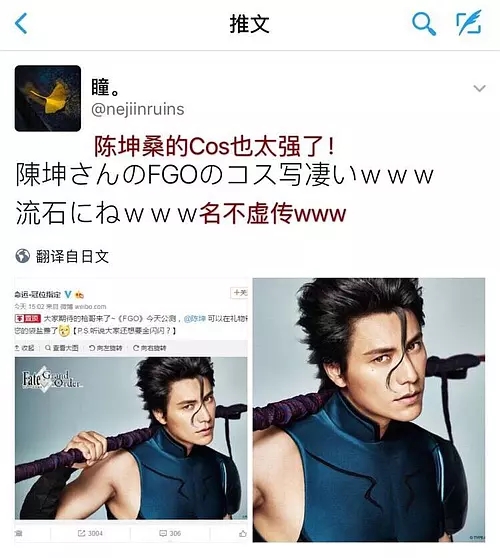
Task: Open the Weibo screenshot image on the left
Action: [131, 410]
